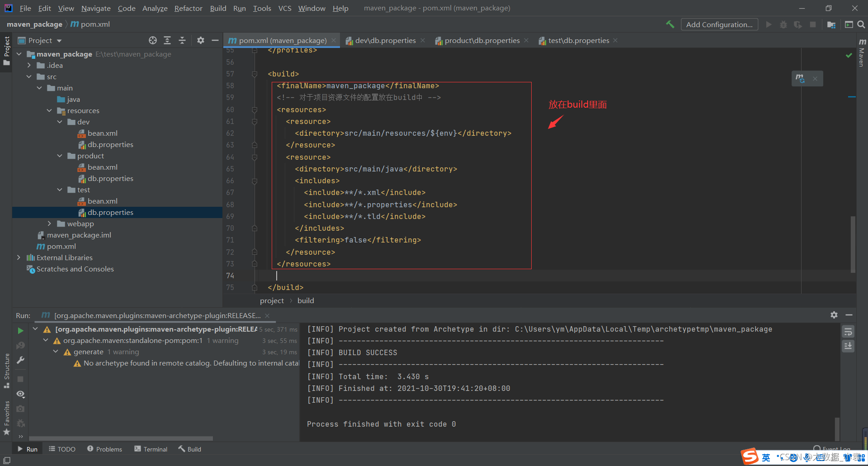
Task: Click the Run Anything icon in the toolbar
Action: pyautogui.click(x=849, y=24)
